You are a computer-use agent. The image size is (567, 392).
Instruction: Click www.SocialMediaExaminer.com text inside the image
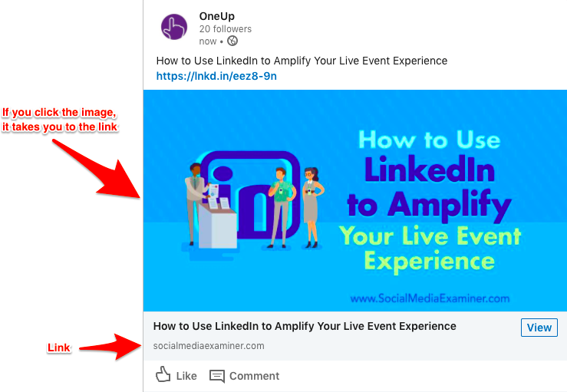pos(430,298)
